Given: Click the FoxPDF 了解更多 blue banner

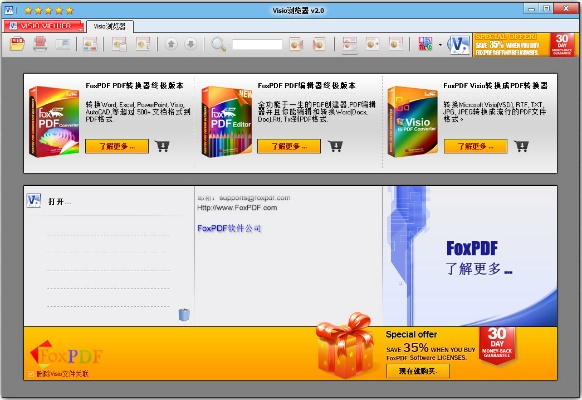Looking at the screenshot, I should pos(470,256).
